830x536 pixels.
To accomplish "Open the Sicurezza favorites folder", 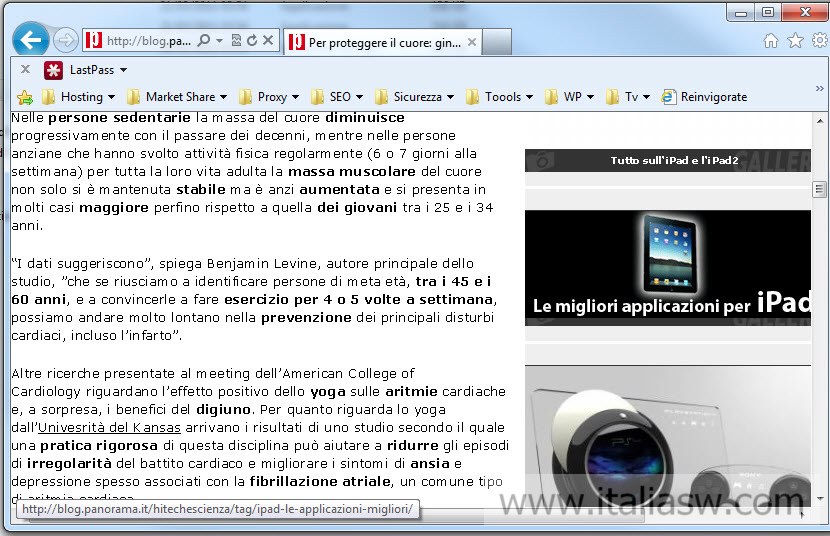I will [x=414, y=97].
